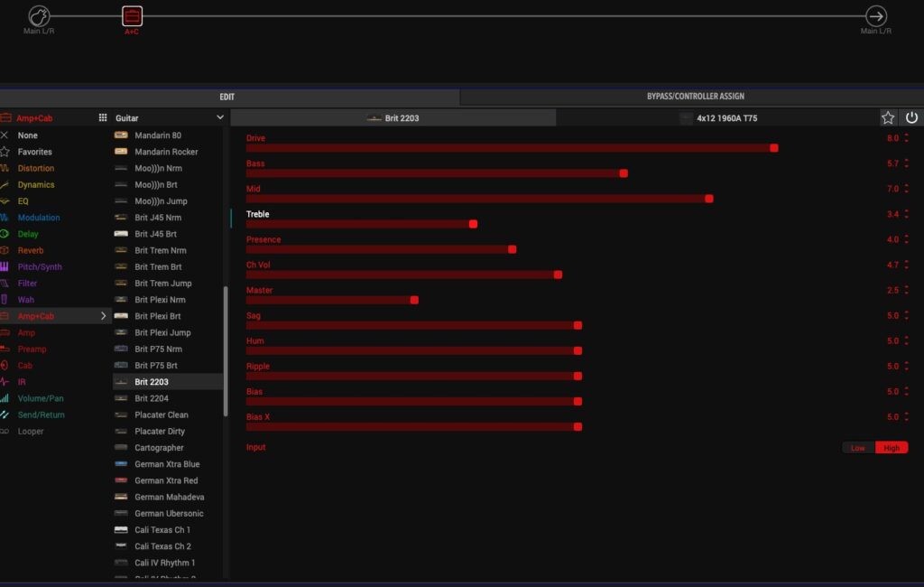The image size is (924, 587).
Task: Click the output arrow icon in signal chain
Action: (875, 15)
